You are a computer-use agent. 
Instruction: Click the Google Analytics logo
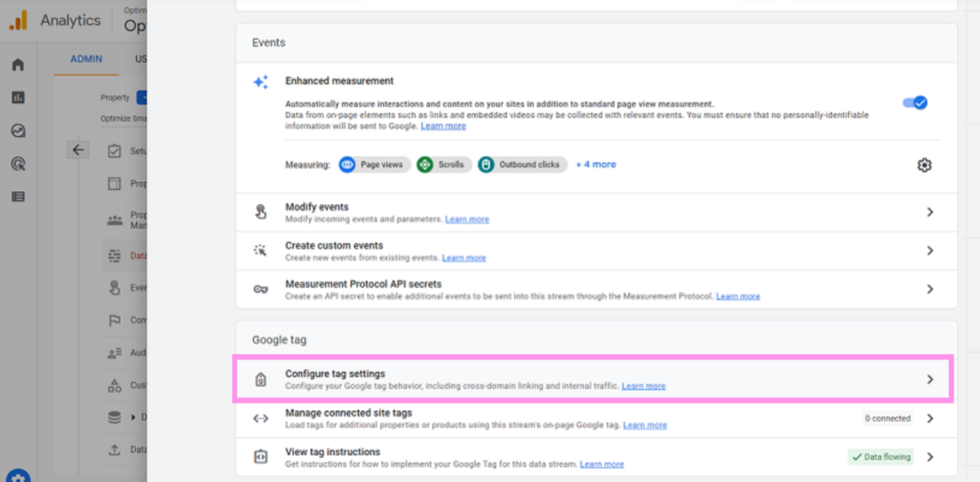click(x=19, y=21)
